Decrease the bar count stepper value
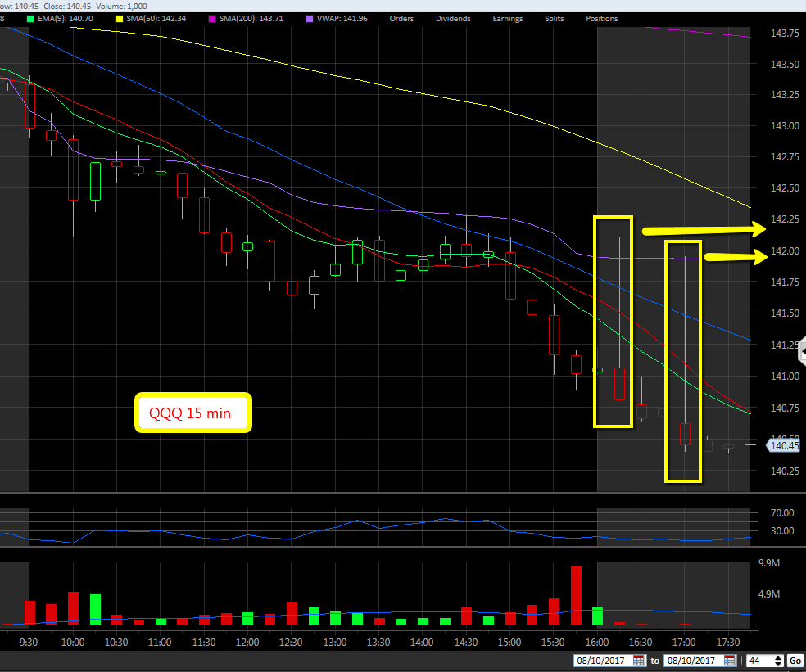 778,664
